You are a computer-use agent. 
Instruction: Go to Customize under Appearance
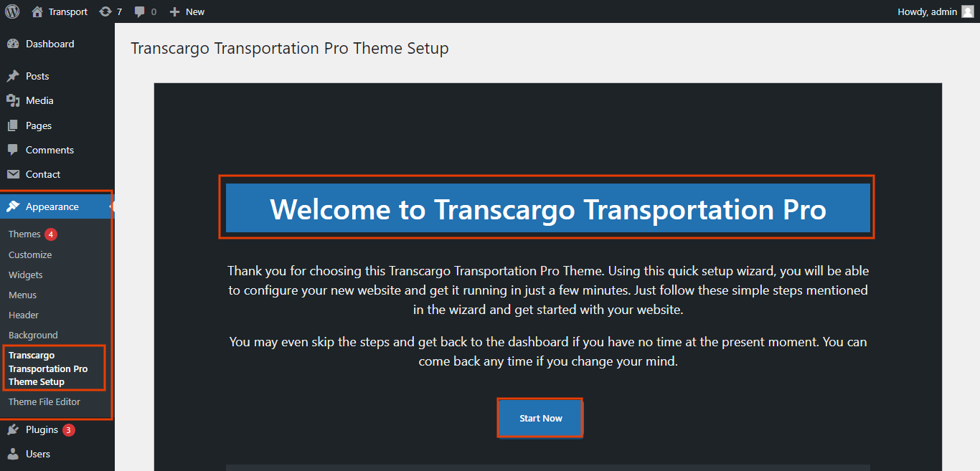click(30, 254)
